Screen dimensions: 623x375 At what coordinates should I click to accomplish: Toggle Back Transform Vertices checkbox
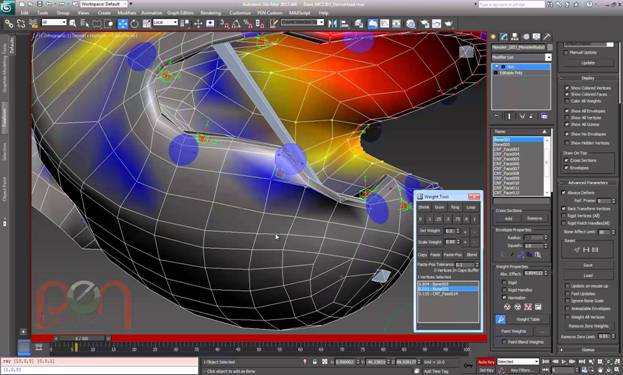pos(563,208)
